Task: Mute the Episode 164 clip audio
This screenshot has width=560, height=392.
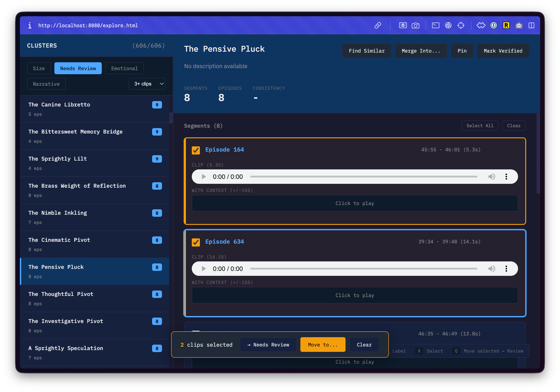Action: click(x=491, y=177)
